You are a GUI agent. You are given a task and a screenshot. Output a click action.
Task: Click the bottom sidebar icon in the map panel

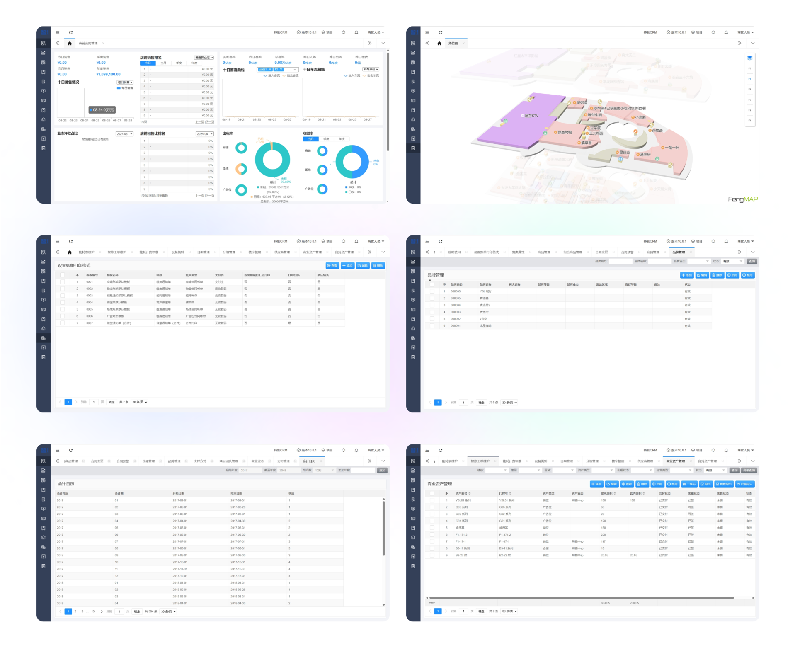[413, 148]
